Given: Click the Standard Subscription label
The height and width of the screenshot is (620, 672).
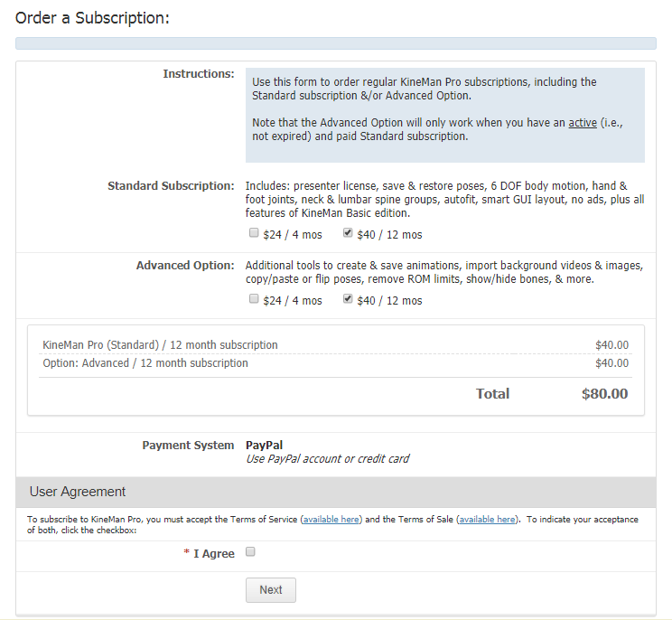Looking at the screenshot, I should click(x=171, y=185).
